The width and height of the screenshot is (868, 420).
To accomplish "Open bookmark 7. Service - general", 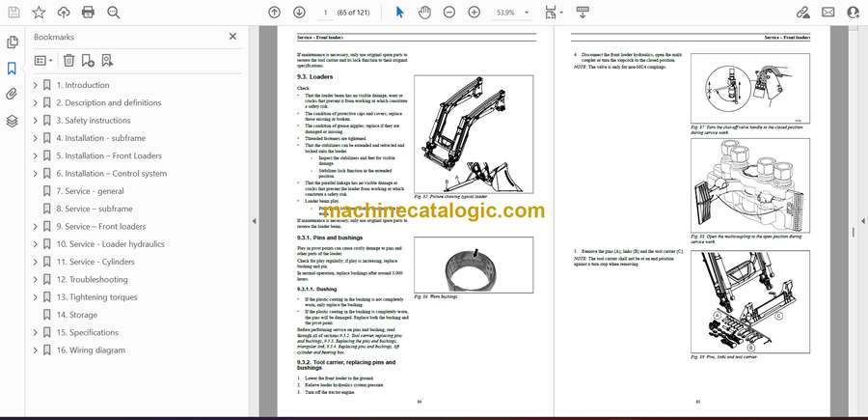I will point(91,191).
